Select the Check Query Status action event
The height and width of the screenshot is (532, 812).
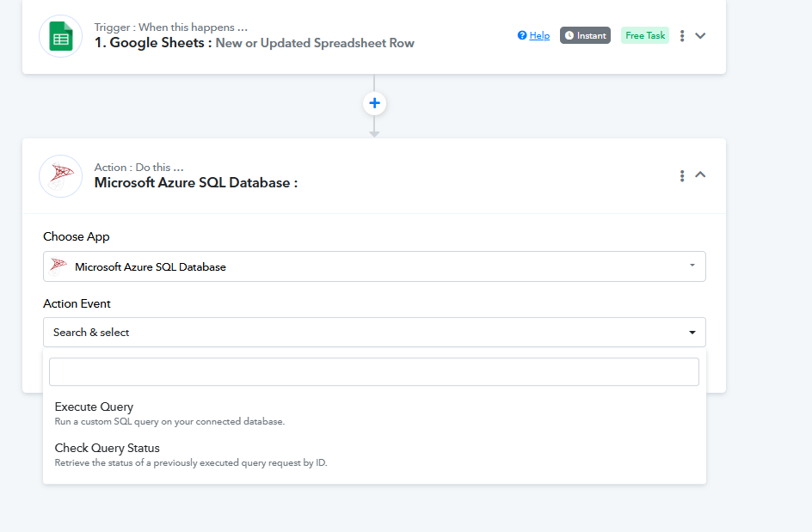pyautogui.click(x=374, y=455)
